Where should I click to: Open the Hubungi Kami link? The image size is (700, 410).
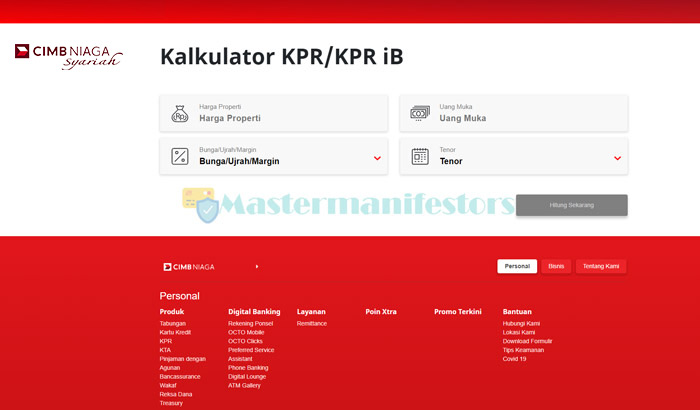click(521, 323)
